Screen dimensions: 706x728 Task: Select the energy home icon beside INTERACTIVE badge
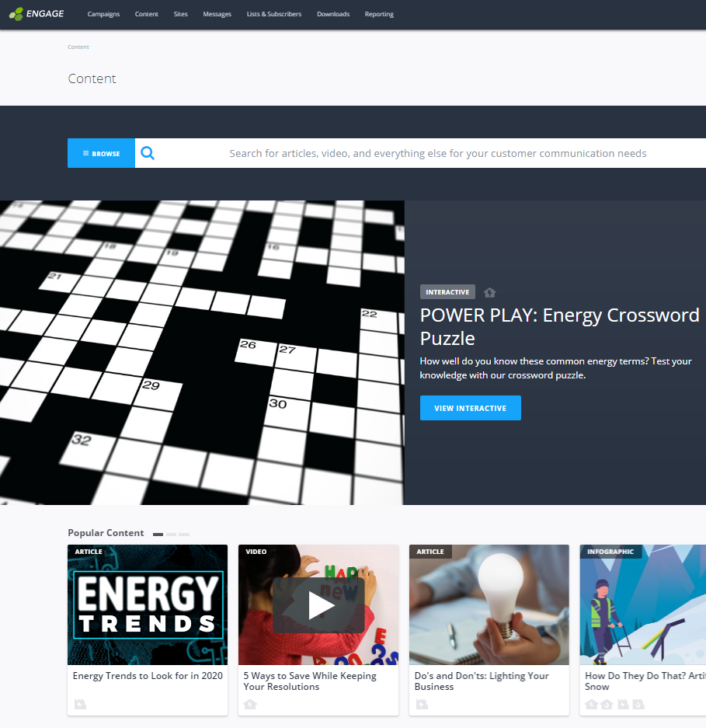[x=489, y=291]
